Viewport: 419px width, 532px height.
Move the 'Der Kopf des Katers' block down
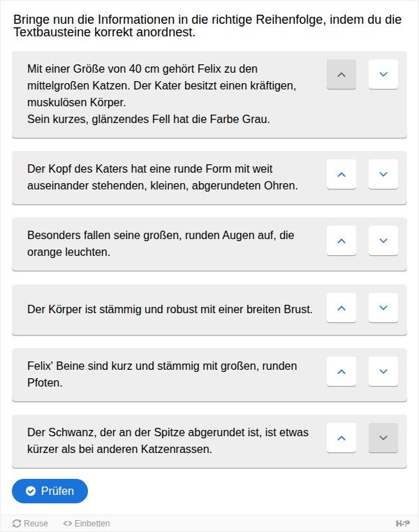(x=383, y=174)
